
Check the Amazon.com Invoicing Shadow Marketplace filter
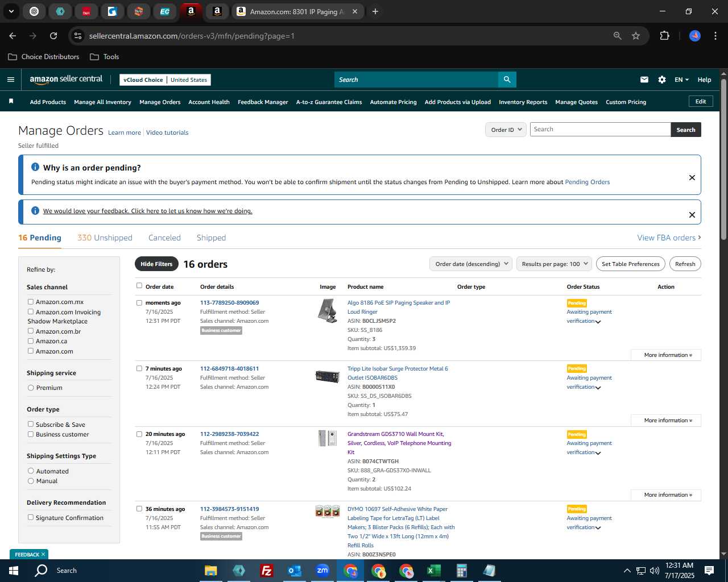[31, 311]
